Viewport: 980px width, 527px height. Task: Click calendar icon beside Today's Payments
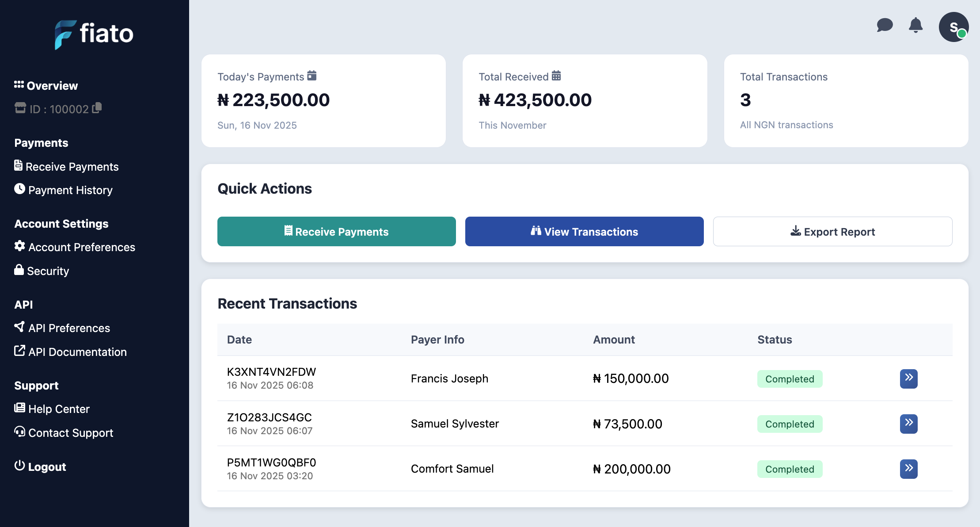point(312,76)
